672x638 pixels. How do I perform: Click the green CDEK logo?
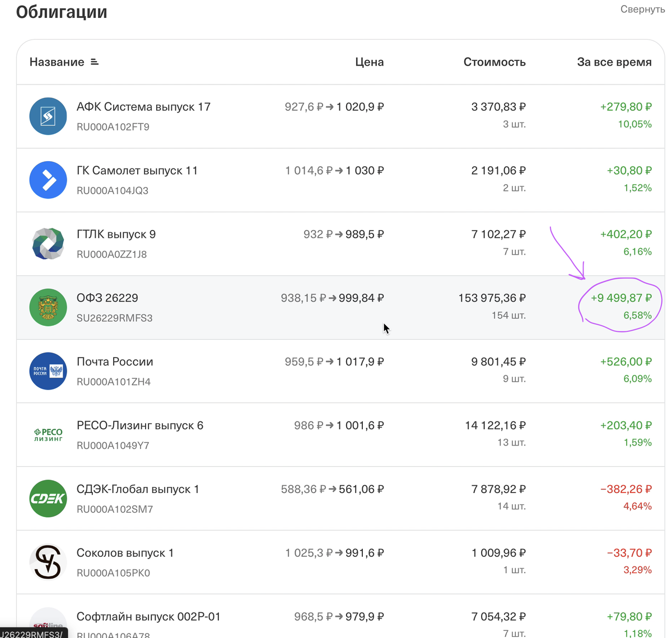pyautogui.click(x=48, y=499)
